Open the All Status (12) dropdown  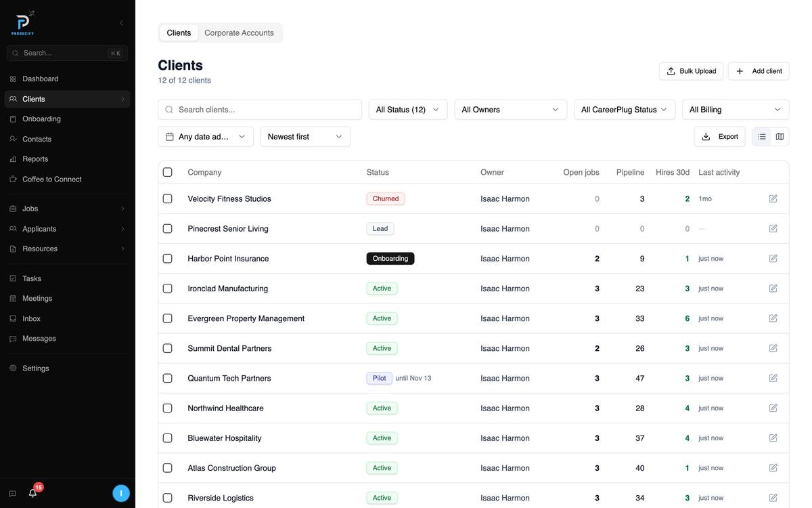coord(408,110)
